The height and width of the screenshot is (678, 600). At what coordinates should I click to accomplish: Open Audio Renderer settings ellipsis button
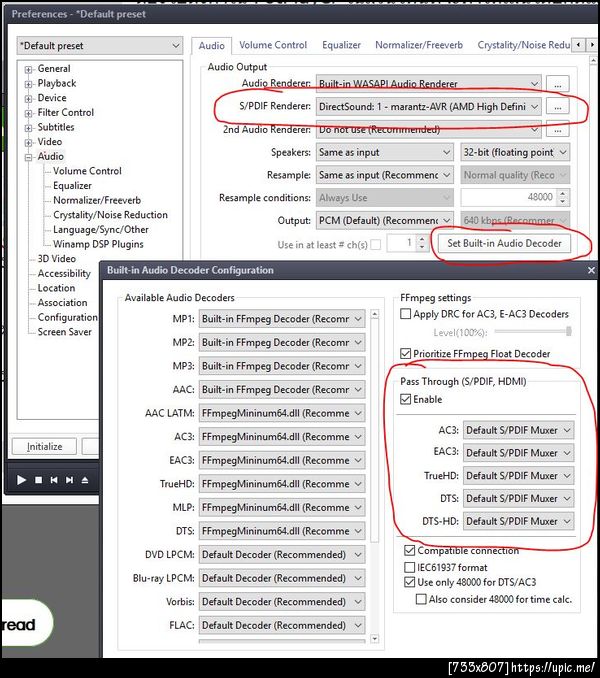558,84
